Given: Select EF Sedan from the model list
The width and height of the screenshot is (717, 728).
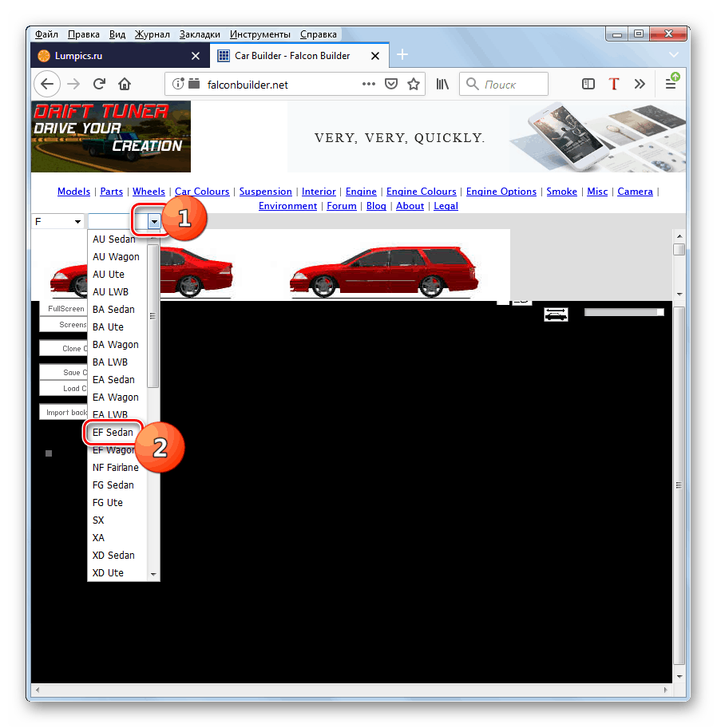Looking at the screenshot, I should (x=113, y=432).
